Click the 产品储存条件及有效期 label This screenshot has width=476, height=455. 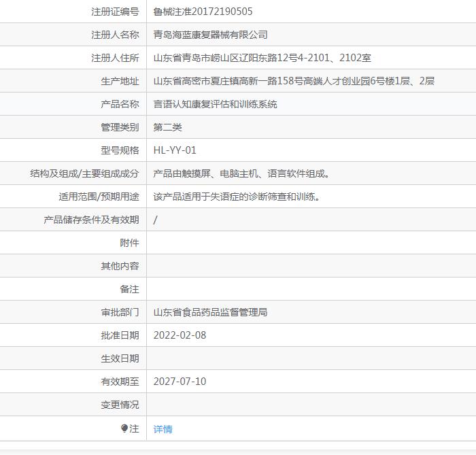(x=91, y=220)
